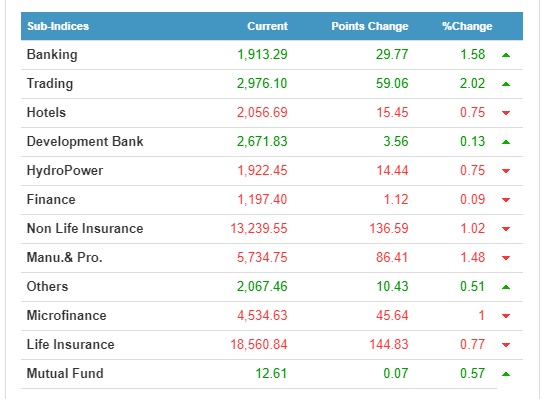Click the Current column header
Image resolution: width=548 pixels, height=399 pixels.
point(267,26)
